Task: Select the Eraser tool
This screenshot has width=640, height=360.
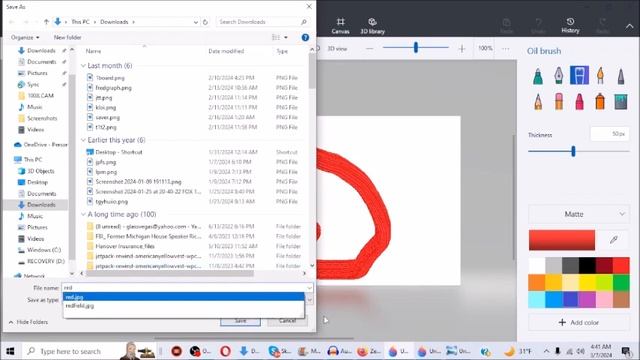Action: [558, 101]
